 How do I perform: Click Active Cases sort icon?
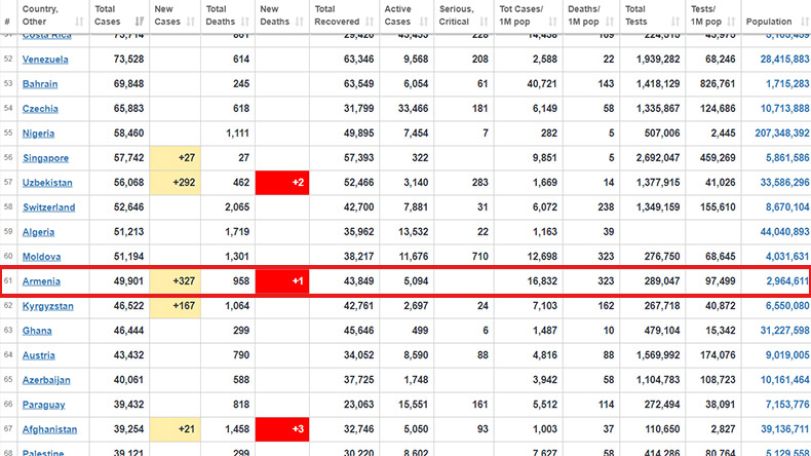(424, 22)
